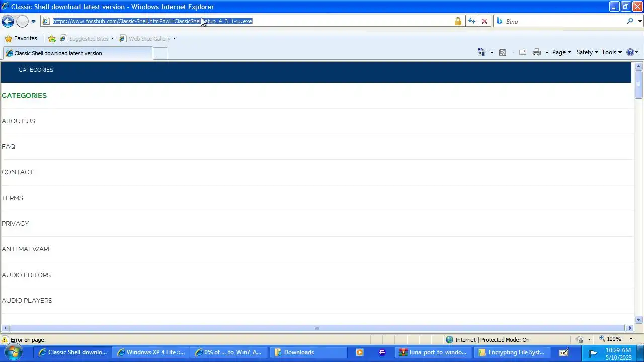
Task: Open the FAQ link
Action: (x=8, y=146)
